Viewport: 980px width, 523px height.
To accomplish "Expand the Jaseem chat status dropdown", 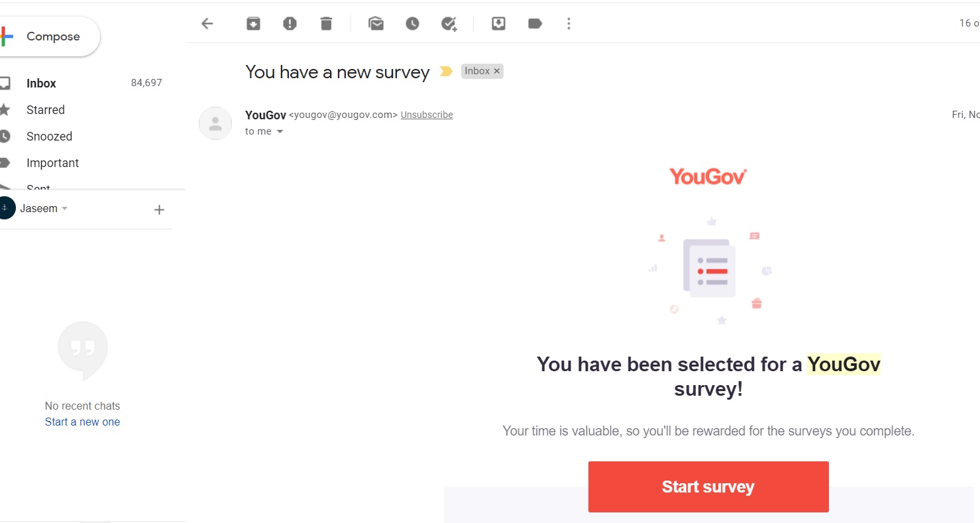I will point(64,209).
